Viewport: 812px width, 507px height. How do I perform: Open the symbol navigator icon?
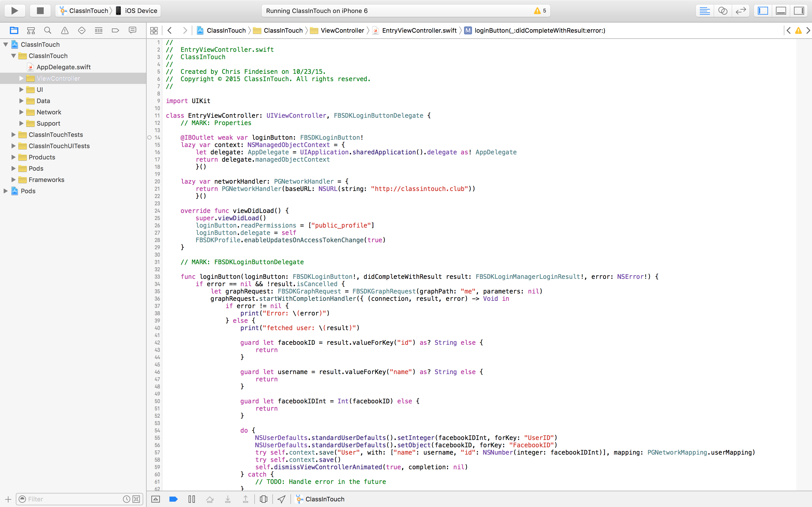(31, 30)
